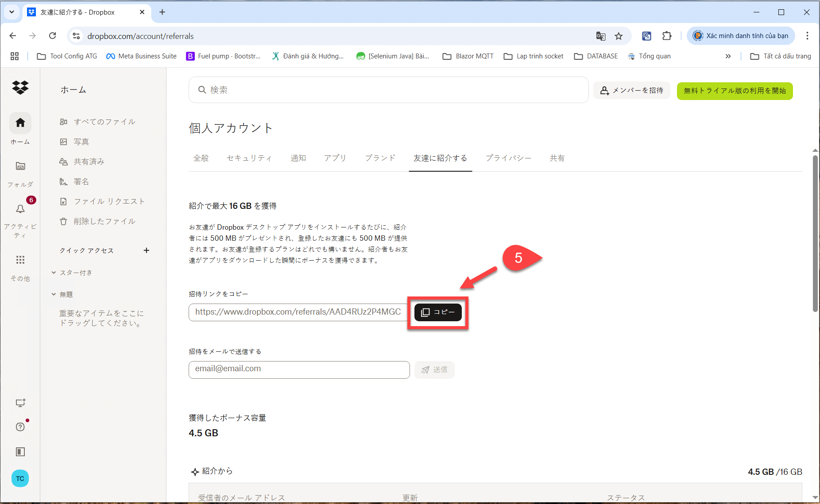Switch to the 全般 tab
820x504 pixels.
click(201, 158)
